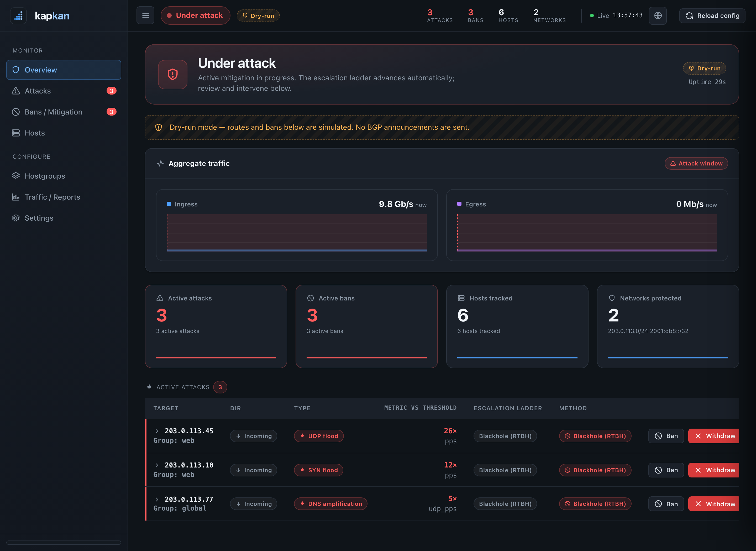Click the Bans ban-circle sidebar icon
The width and height of the screenshot is (756, 551).
(16, 112)
